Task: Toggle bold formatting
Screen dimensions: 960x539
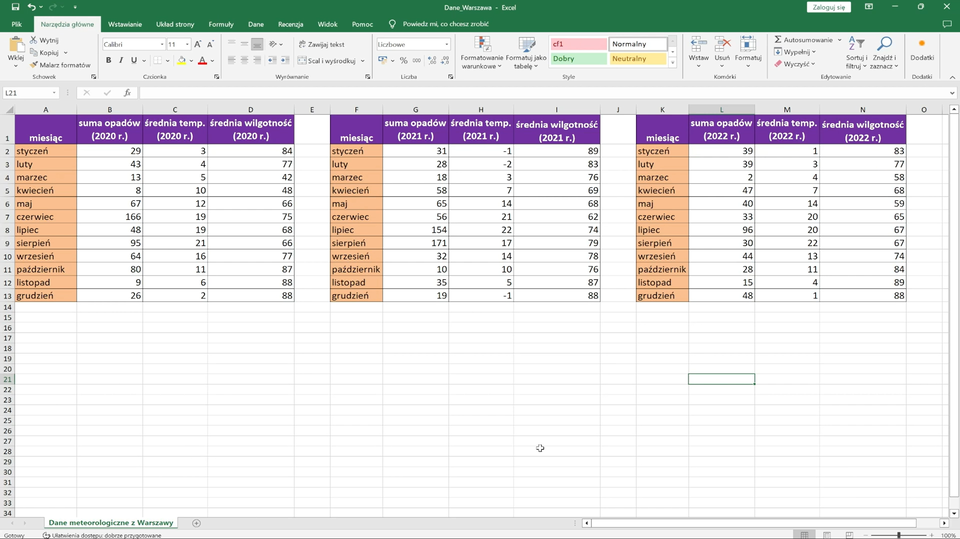Action: pyautogui.click(x=108, y=61)
